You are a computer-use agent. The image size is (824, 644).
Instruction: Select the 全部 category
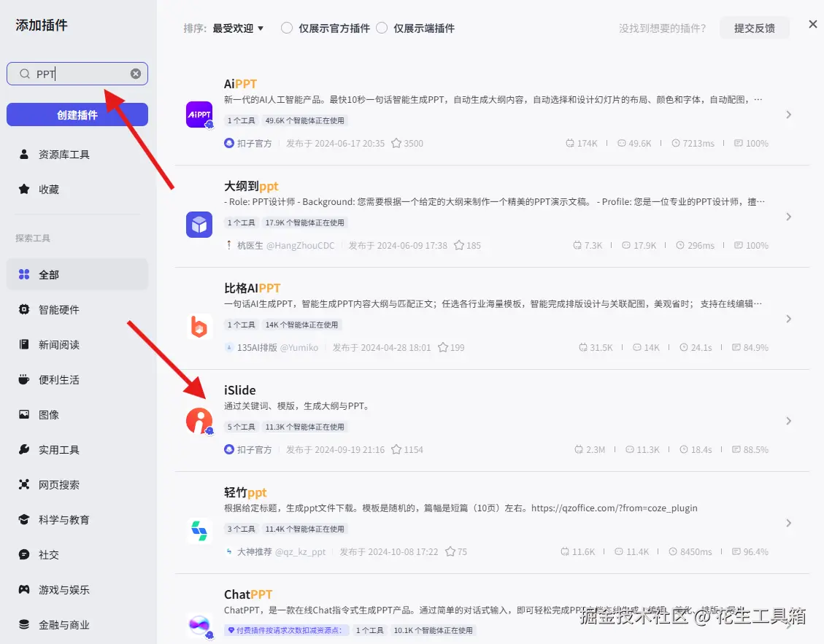(x=77, y=274)
